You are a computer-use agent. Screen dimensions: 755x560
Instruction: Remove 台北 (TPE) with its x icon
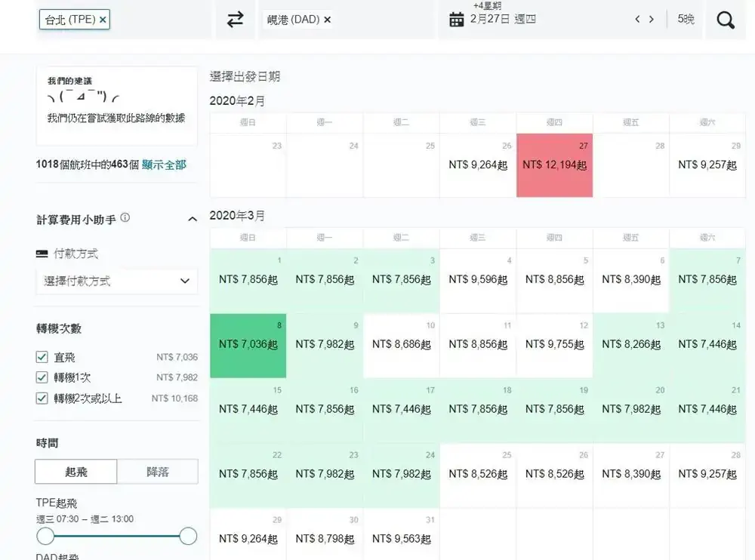[103, 20]
